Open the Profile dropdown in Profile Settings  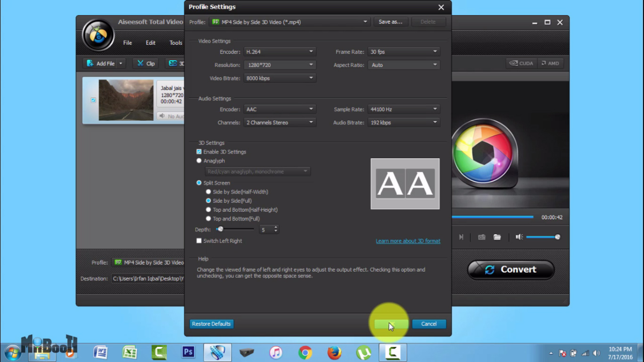click(289, 22)
